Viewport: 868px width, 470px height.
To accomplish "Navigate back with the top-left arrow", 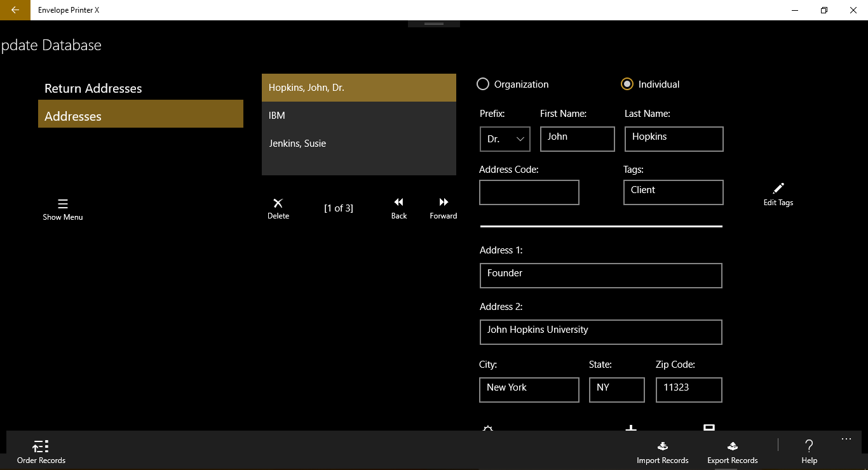I will [15, 10].
